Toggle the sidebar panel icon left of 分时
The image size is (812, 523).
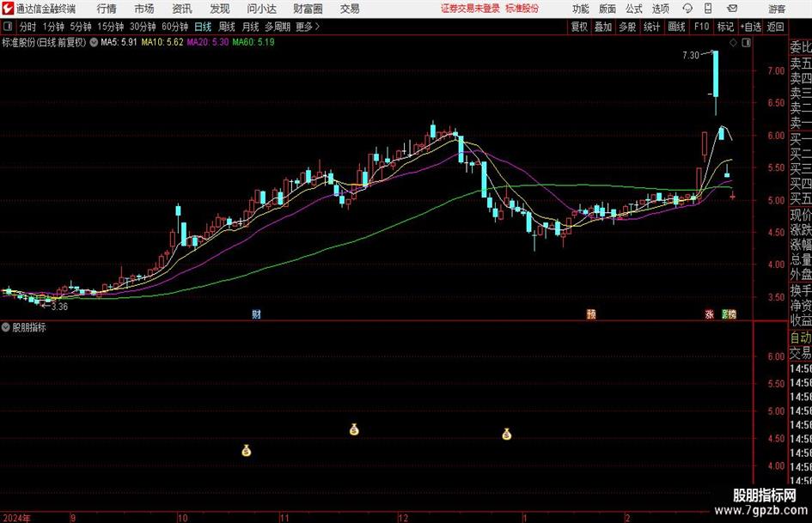[7, 27]
